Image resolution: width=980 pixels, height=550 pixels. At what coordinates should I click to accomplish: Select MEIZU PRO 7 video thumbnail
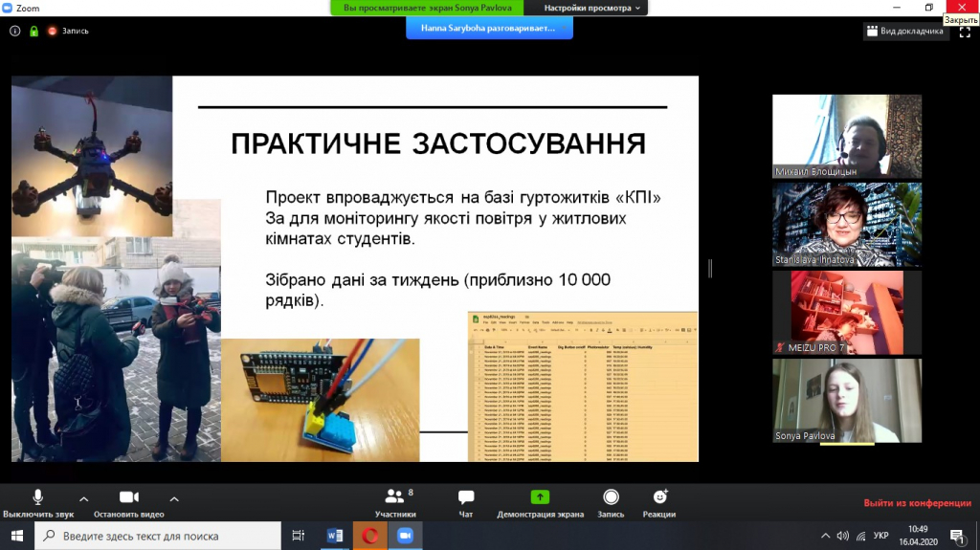(x=847, y=313)
